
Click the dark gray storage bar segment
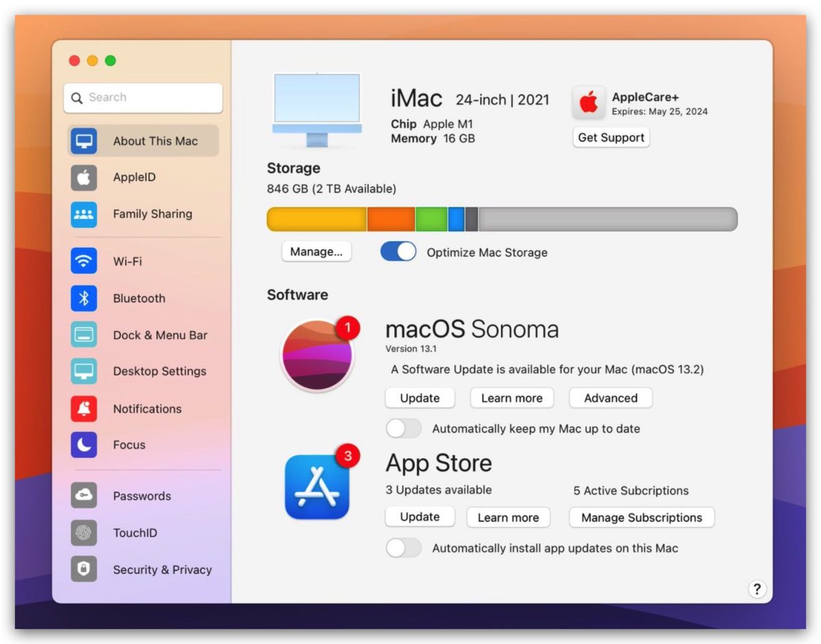pos(471,219)
